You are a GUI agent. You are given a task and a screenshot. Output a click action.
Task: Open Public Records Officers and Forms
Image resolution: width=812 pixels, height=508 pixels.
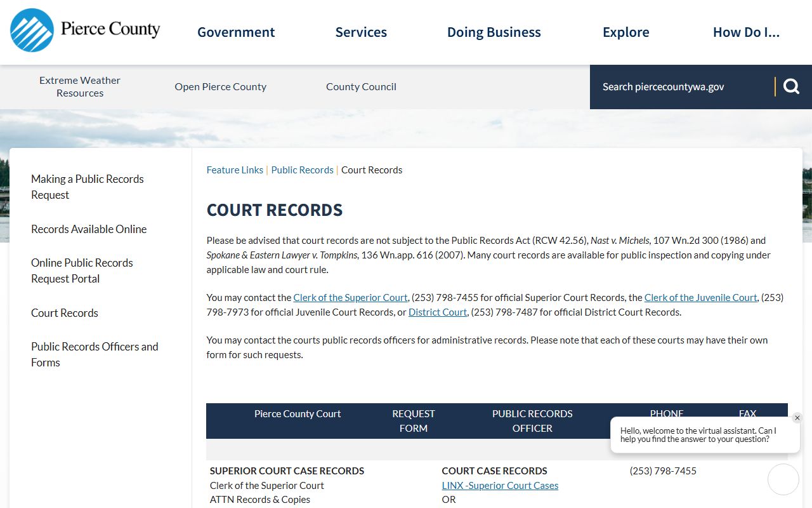95,354
